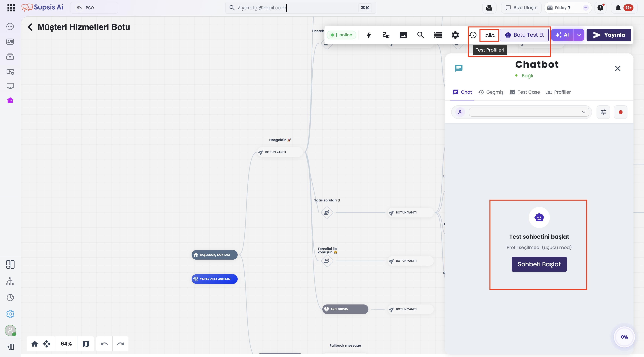The width and height of the screenshot is (644, 357).
Task: Click the Botu Test Et button
Action: tap(524, 35)
